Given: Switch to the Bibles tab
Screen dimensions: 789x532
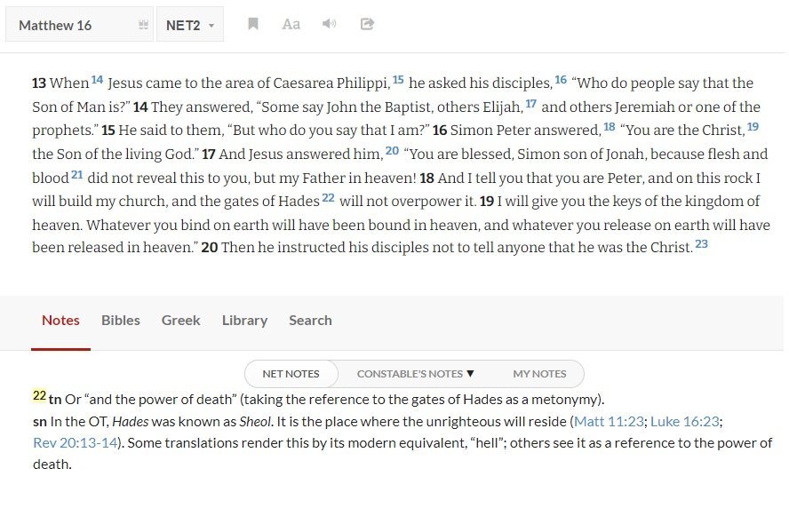Looking at the screenshot, I should pyautogui.click(x=121, y=320).
